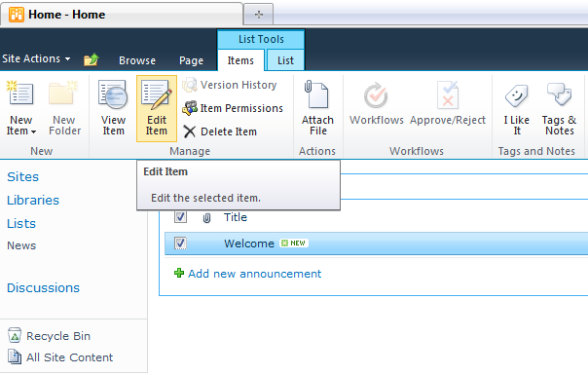The width and height of the screenshot is (588, 375).
Task: Open the New Item dropdown arrow
Action: click(x=34, y=131)
